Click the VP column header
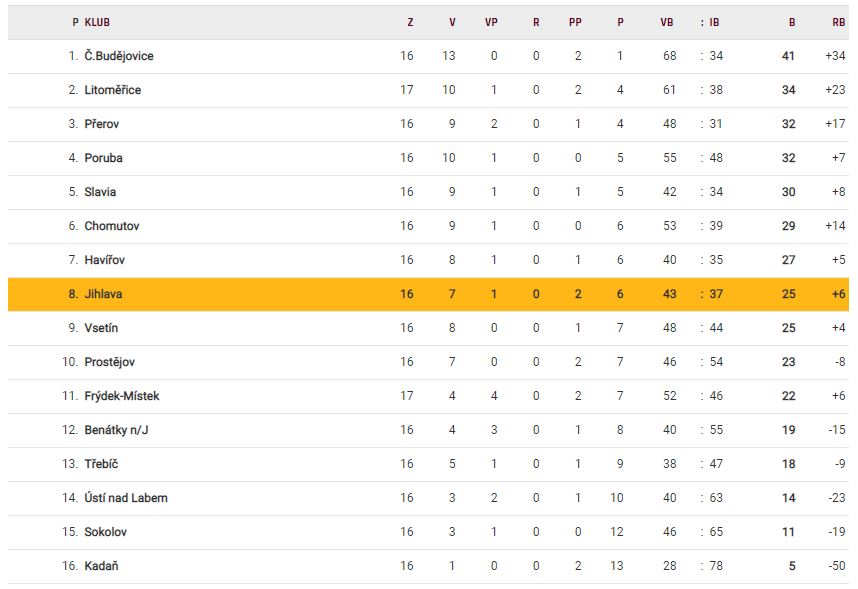 [491, 22]
